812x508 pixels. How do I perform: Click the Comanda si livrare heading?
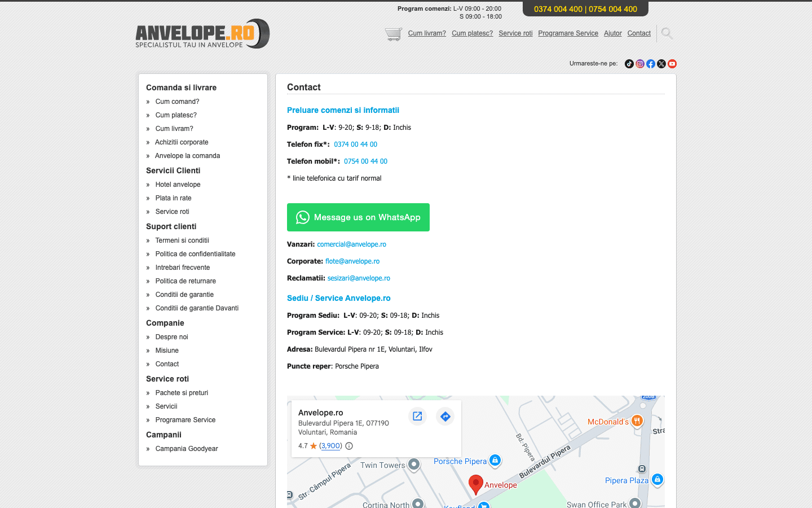tap(181, 87)
